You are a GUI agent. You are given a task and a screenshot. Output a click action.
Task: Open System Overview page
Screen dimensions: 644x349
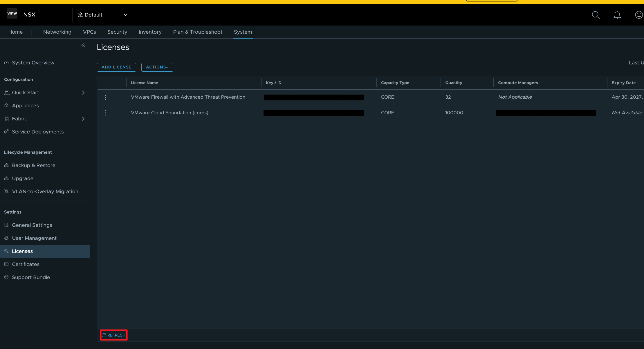(x=33, y=63)
